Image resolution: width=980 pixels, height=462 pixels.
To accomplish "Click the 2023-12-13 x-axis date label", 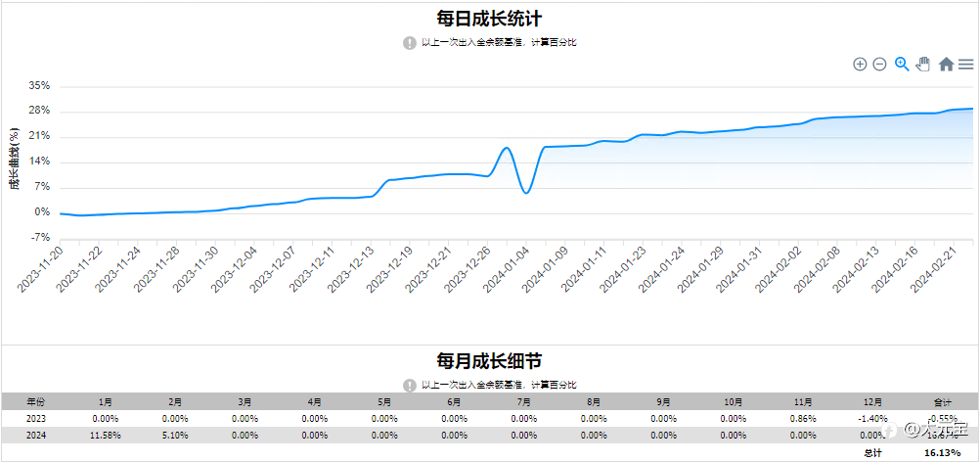I will [x=350, y=269].
